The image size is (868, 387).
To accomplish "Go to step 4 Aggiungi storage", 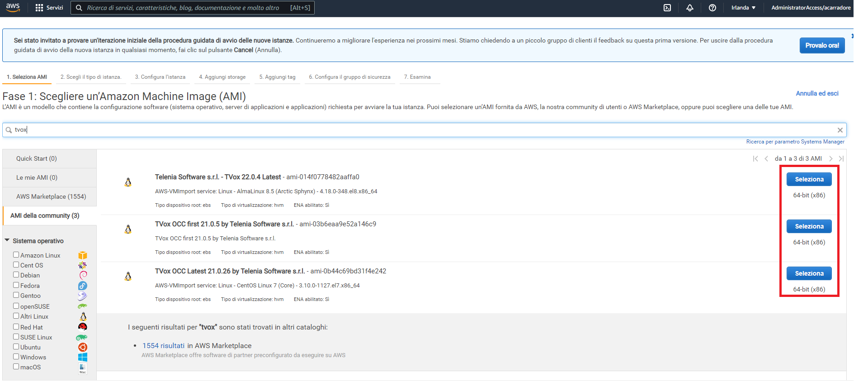I will pos(222,77).
